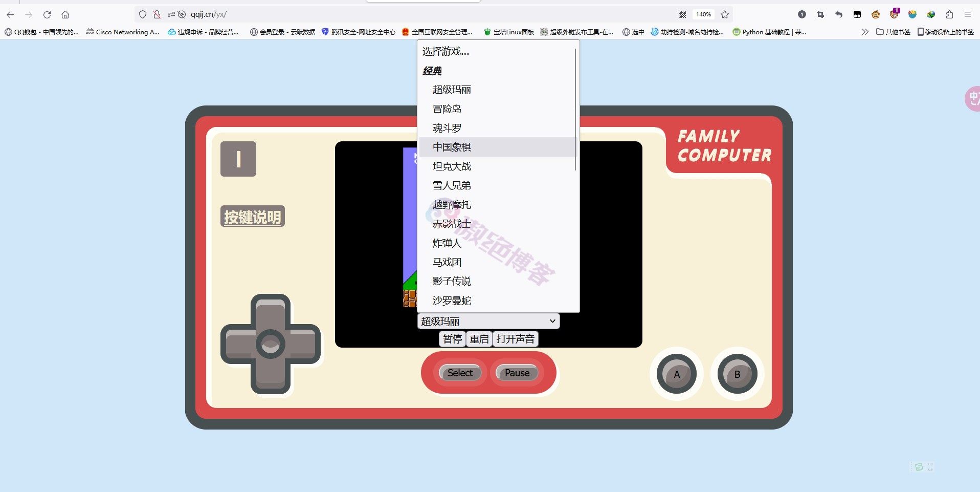Viewport: 980px width, 492px height.
Task: Select 沙罗曼蛇 from the game list
Action: 497,301
